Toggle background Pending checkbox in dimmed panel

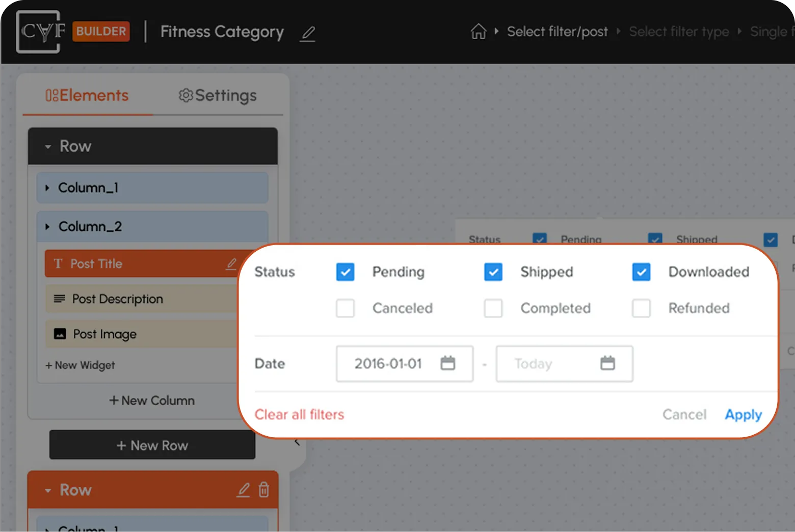tap(540, 238)
